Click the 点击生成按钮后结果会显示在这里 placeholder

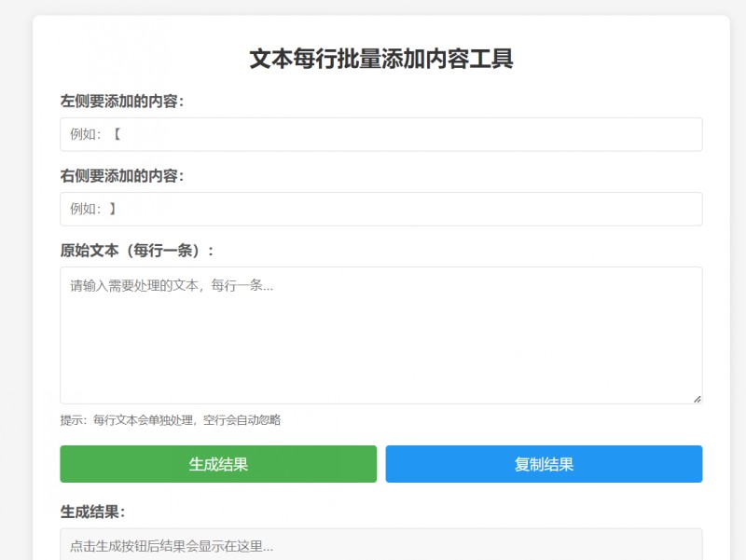(172, 545)
